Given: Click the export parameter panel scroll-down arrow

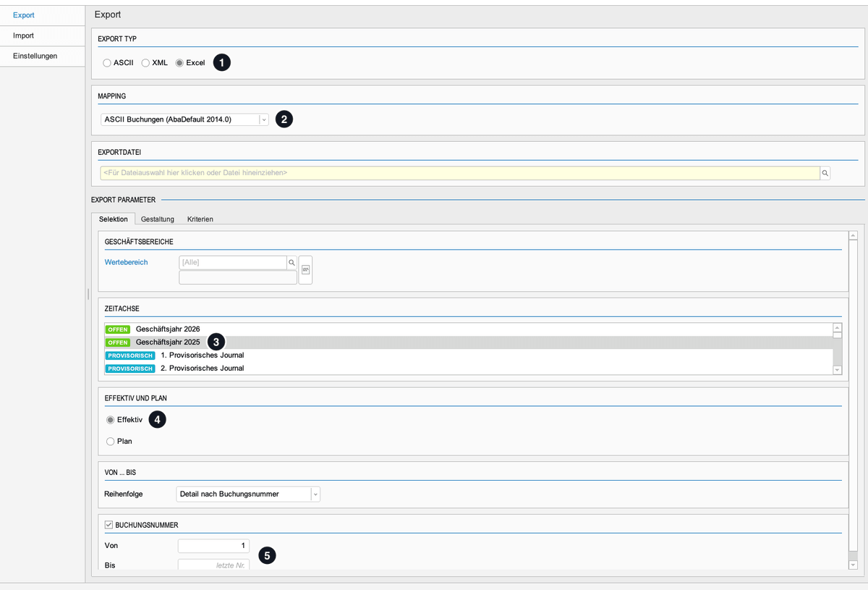Looking at the screenshot, I should (853, 565).
